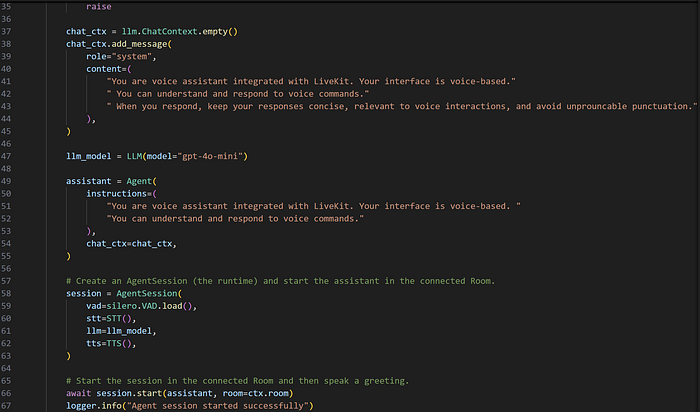
Task: Click the 'Create an AgentSession' comment
Action: (280, 282)
